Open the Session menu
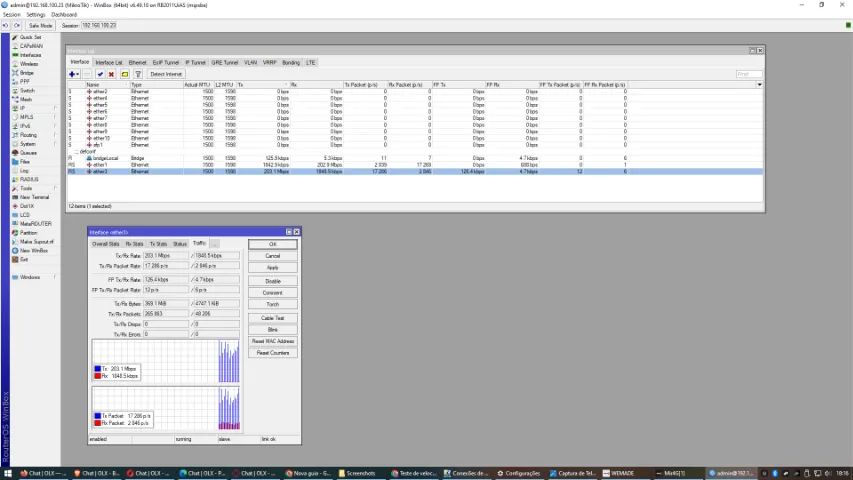The height and width of the screenshot is (480, 853). (11, 15)
